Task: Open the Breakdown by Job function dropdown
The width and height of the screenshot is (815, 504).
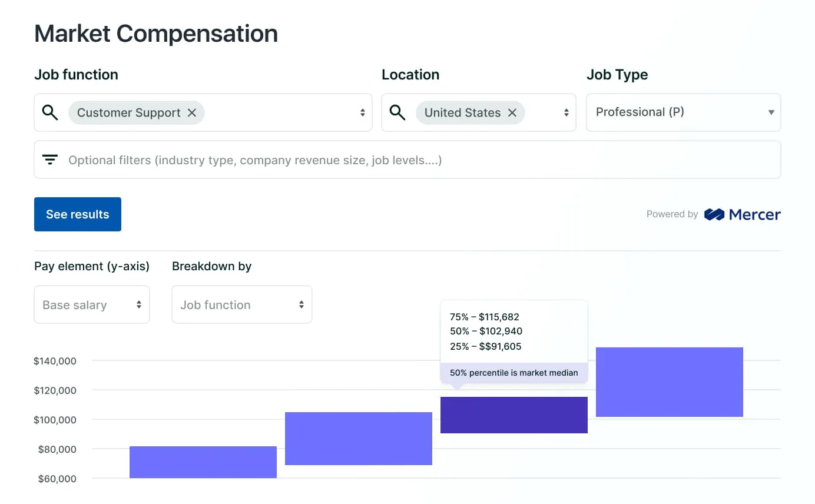Action: [241, 305]
